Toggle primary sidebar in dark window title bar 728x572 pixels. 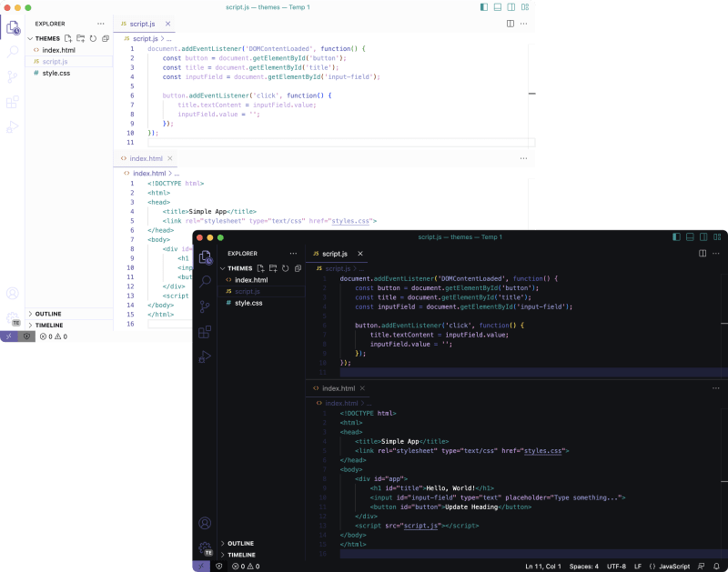[x=676, y=237]
